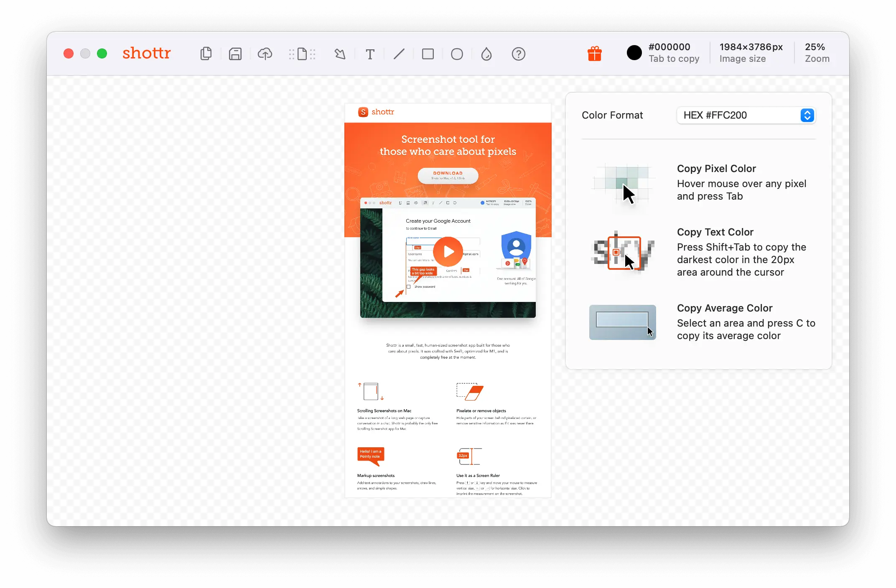Click the Pixelate or remove objects heading

coord(481,411)
